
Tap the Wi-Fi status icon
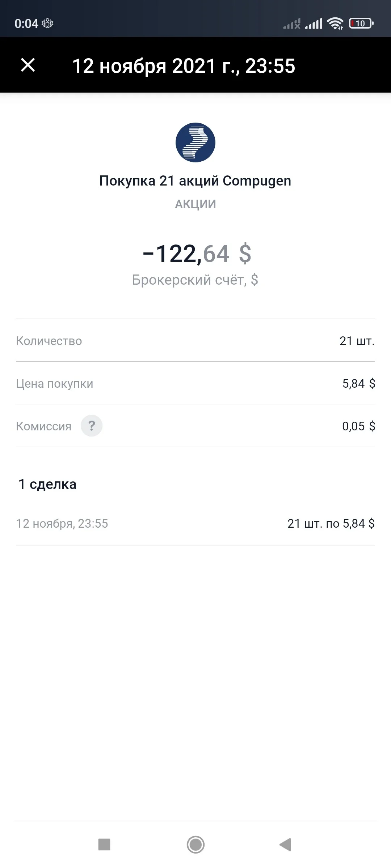(335, 24)
